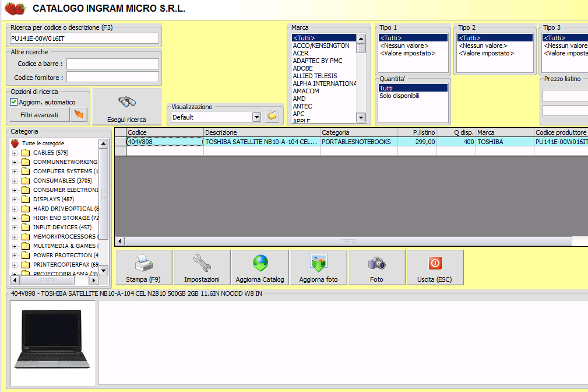Click the Stampa (F9) printer button
The height and width of the screenshot is (392, 588).
coord(143,267)
